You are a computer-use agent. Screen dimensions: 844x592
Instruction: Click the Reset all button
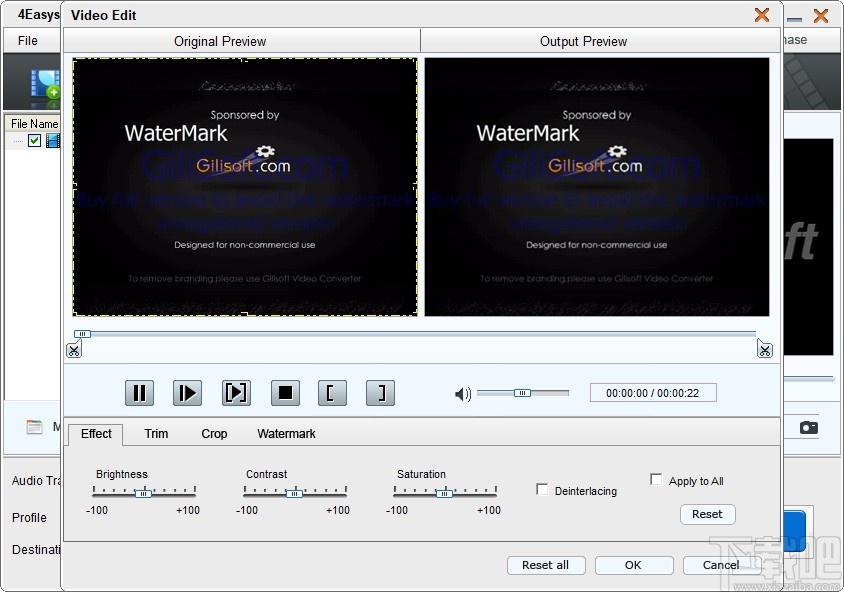click(546, 565)
